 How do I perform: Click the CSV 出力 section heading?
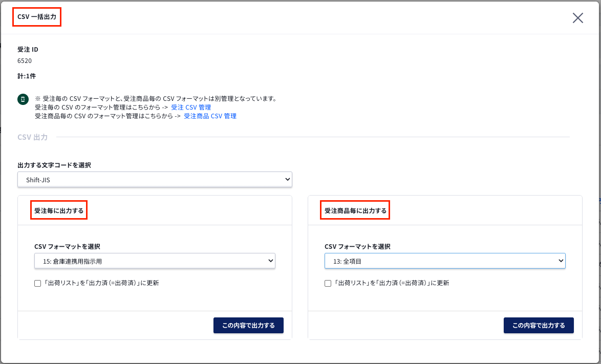(x=33, y=137)
